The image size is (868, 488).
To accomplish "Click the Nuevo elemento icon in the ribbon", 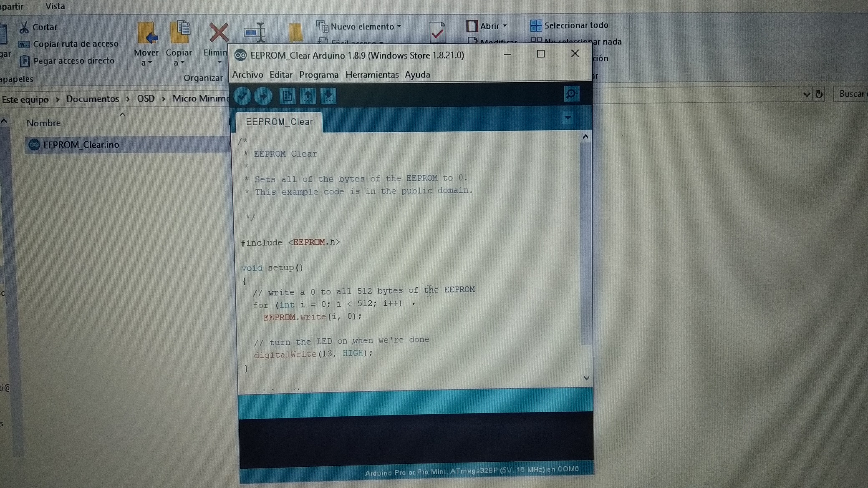I will click(322, 26).
